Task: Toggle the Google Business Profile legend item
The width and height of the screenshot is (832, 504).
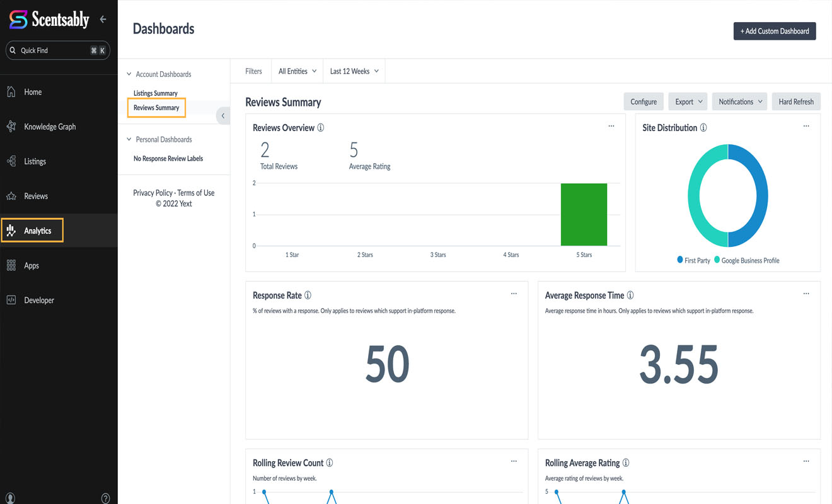Action: pos(746,260)
